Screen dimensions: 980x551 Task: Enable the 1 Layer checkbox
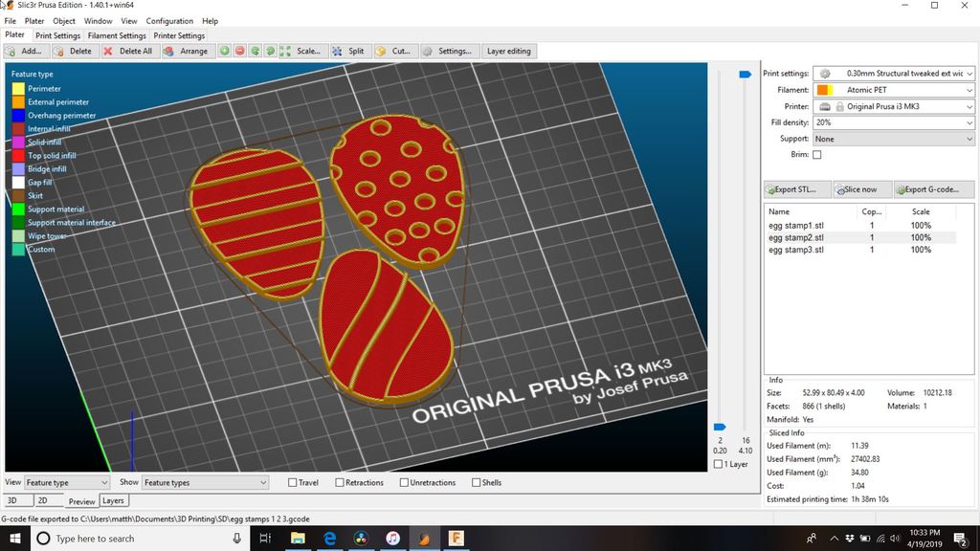point(718,464)
